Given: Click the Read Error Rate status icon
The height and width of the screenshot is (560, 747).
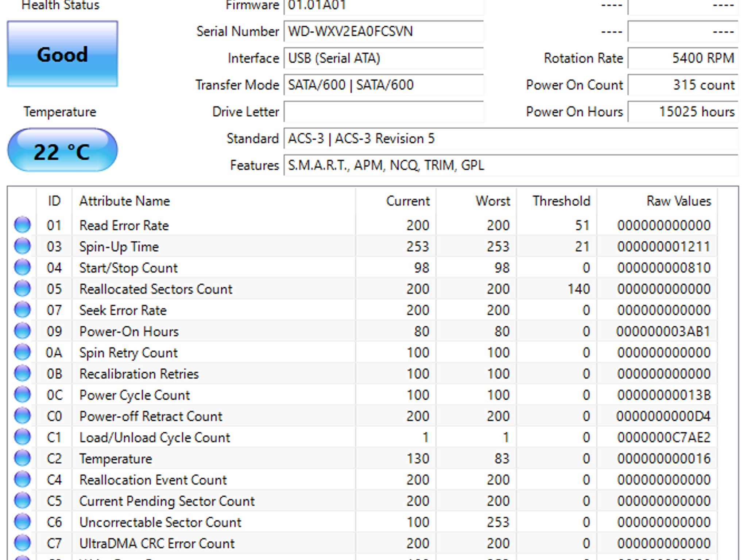Looking at the screenshot, I should point(22,225).
